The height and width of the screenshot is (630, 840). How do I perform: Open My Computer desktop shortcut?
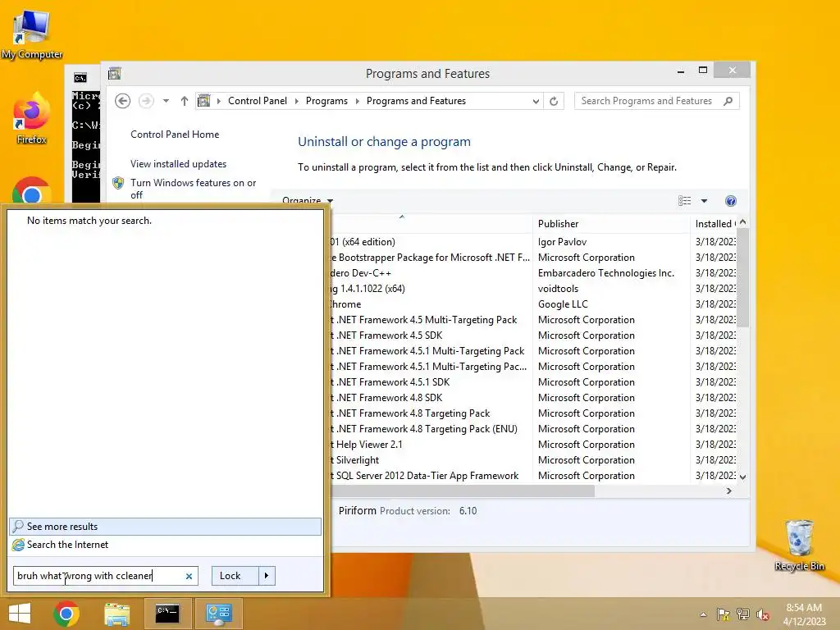[32, 33]
